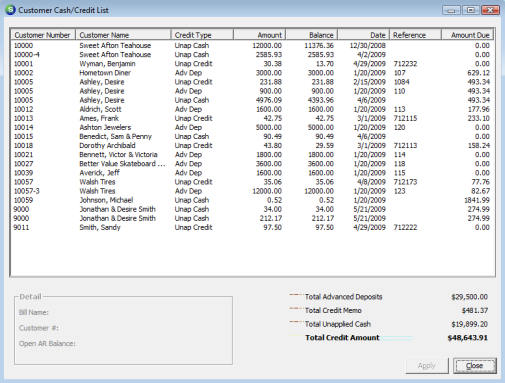Select the Bennett, Victor & Victoria row
Image resolution: width=505 pixels, height=383 pixels.
click(252, 155)
